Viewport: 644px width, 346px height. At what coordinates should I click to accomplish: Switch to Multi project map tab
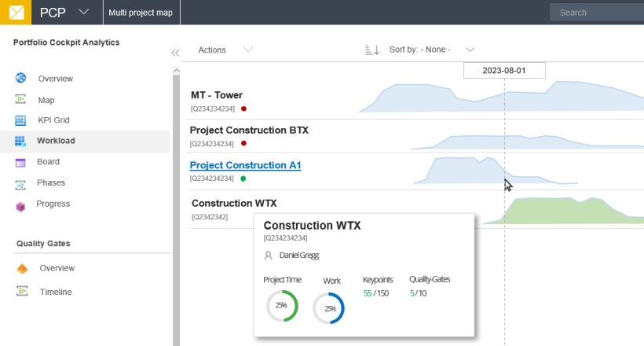point(141,12)
